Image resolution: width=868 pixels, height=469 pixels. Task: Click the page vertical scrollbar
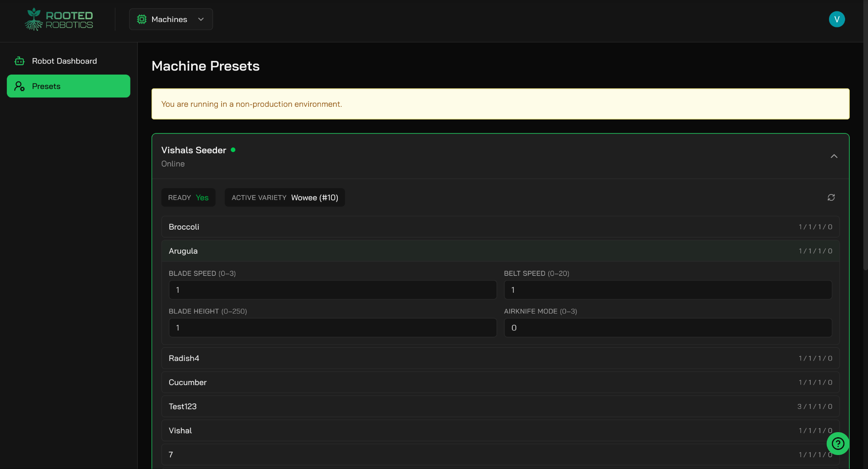865,136
